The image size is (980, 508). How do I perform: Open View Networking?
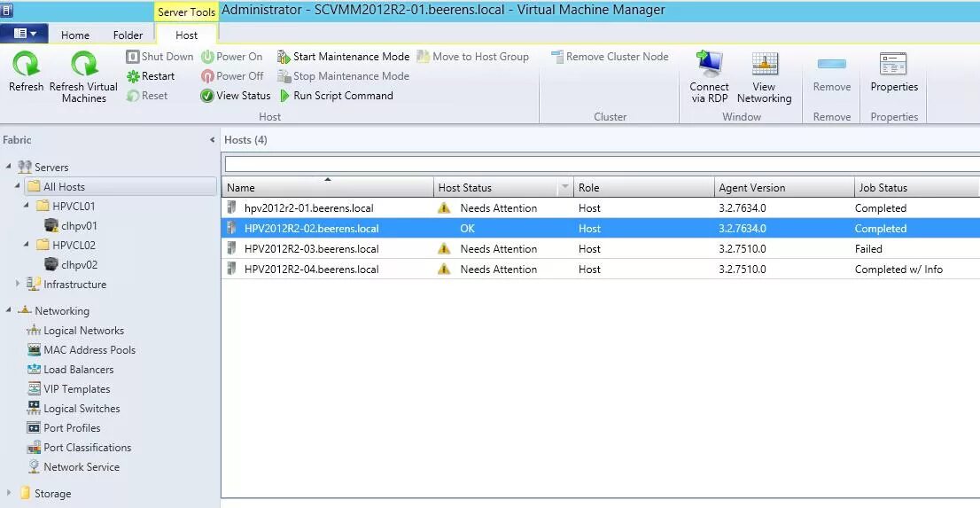765,77
